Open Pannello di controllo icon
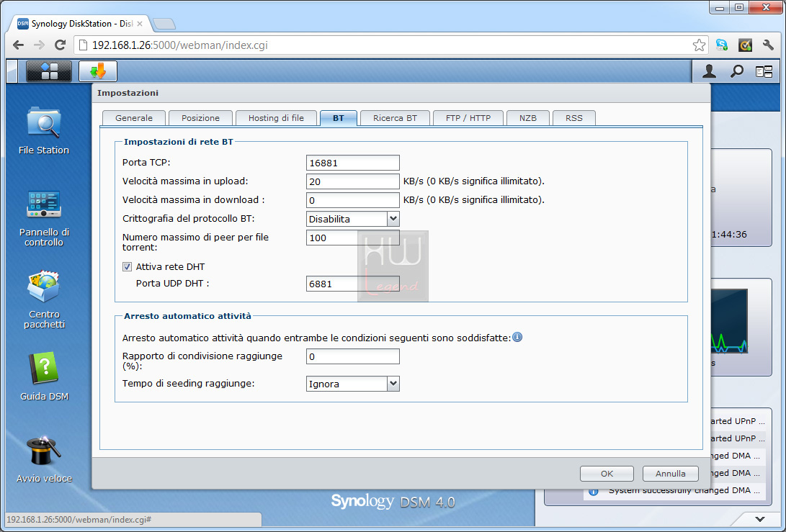 [x=44, y=218]
